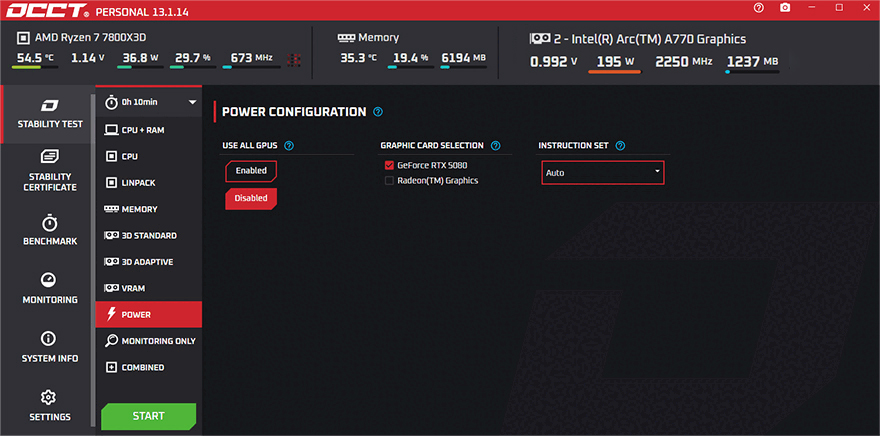Select the CPU test

coord(149,157)
